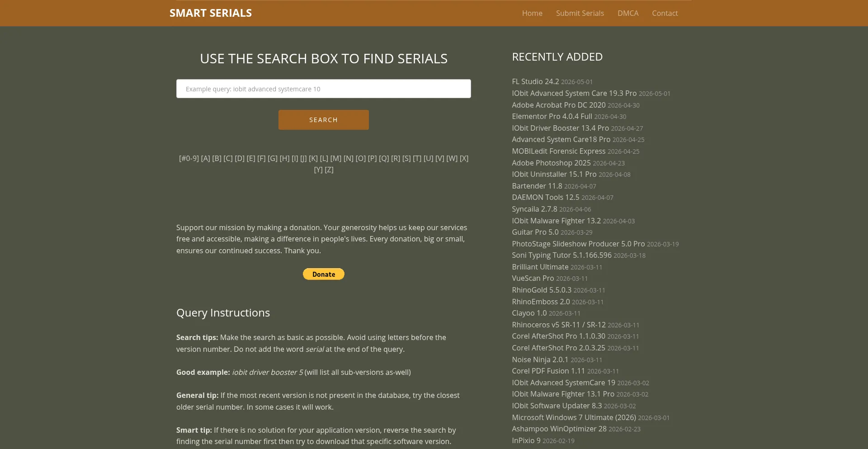Browse serials starting with [G]
The width and height of the screenshot is (868, 449).
click(273, 158)
